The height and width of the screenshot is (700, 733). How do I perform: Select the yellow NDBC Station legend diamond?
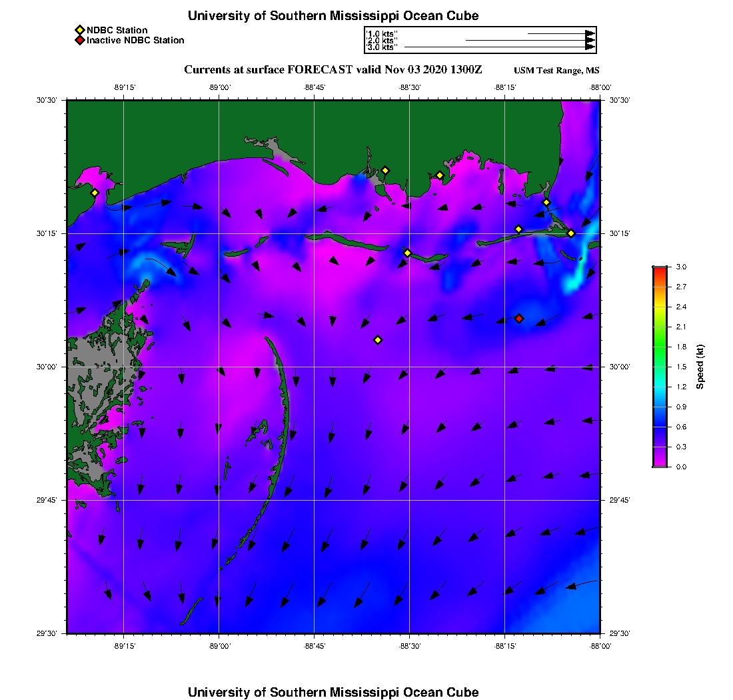(80, 30)
